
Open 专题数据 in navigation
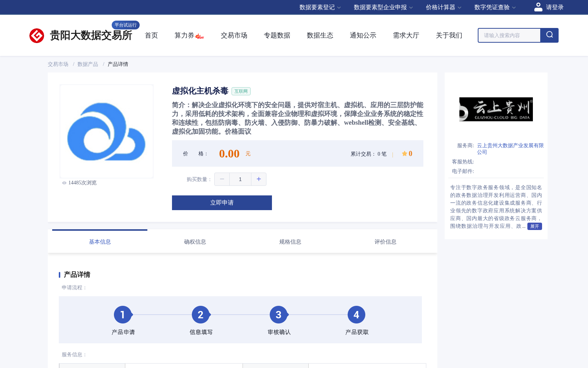click(277, 35)
